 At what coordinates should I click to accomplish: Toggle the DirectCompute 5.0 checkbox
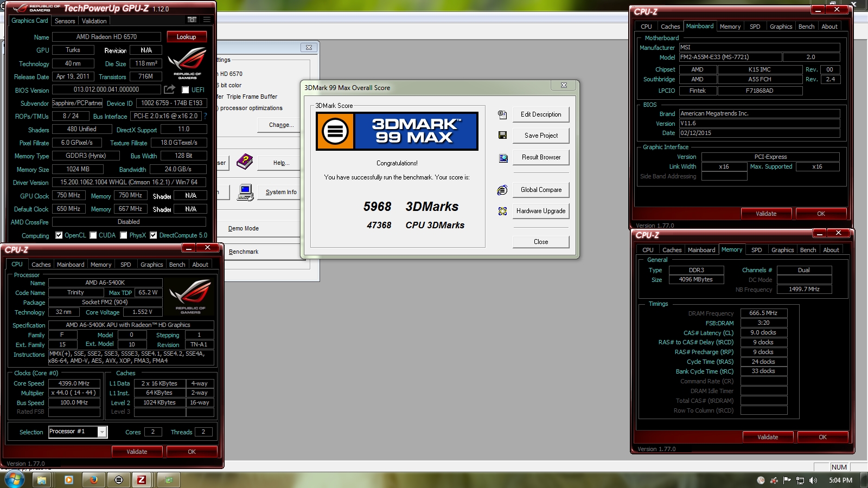[x=154, y=235]
